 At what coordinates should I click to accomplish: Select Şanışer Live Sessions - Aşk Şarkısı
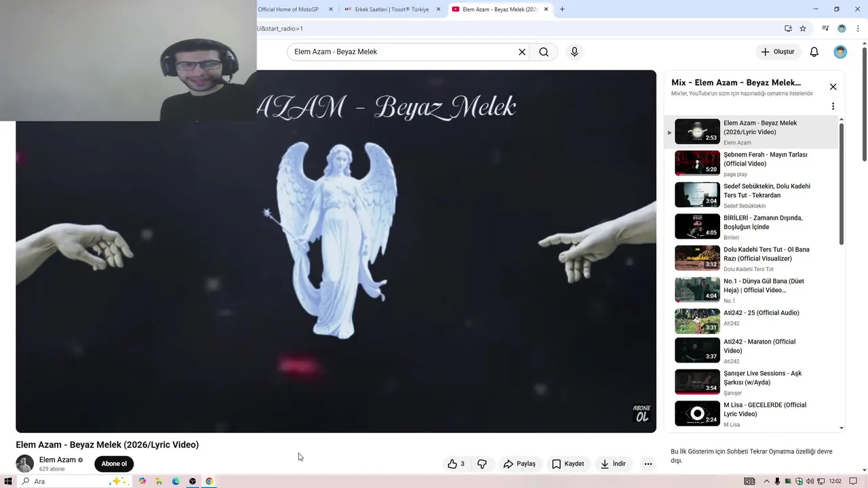point(751,382)
